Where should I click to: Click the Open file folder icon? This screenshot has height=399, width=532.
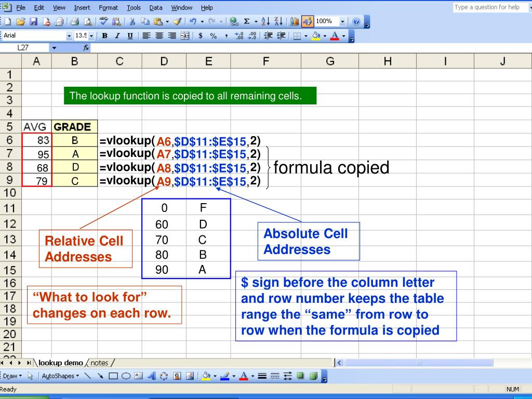point(20,22)
